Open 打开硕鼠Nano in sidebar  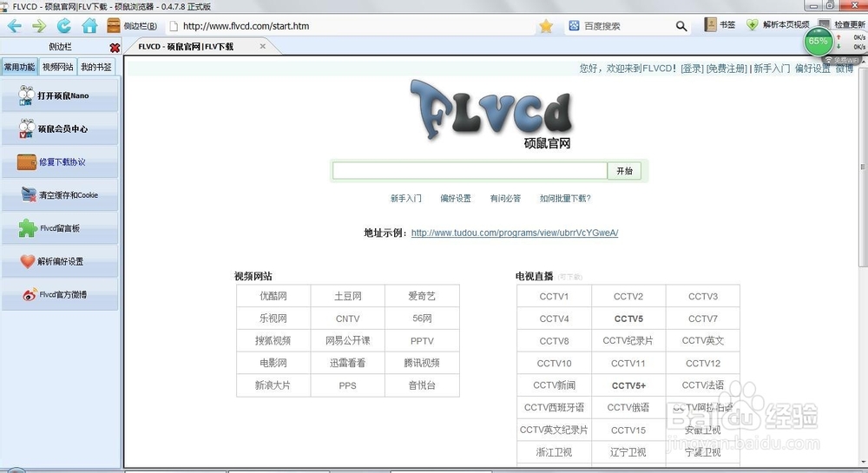(x=60, y=95)
